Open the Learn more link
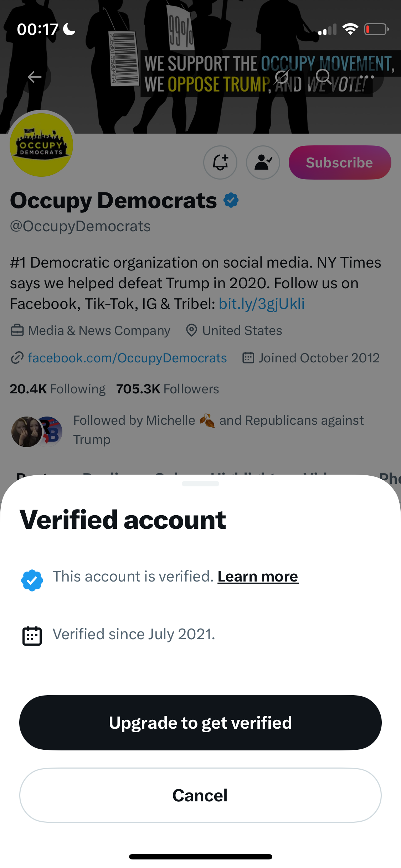This screenshot has width=401, height=868. coord(258,577)
